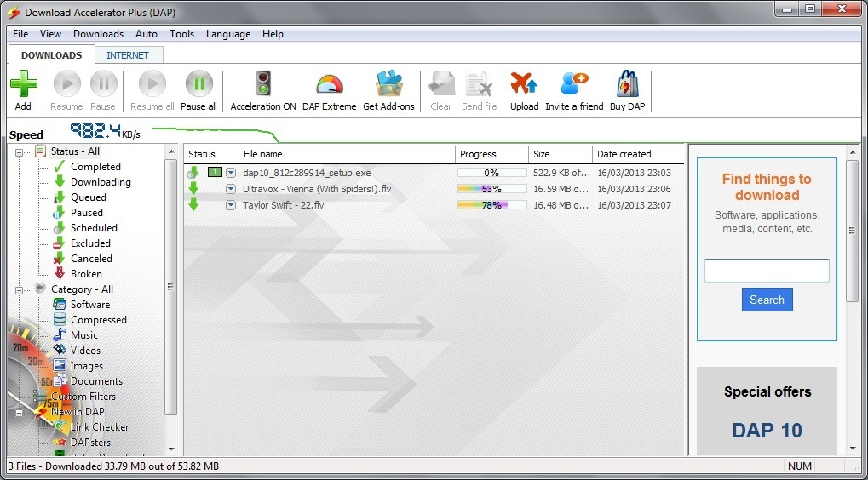Image resolution: width=868 pixels, height=480 pixels.
Task: Collapse the Status - All tree node
Action: pyautogui.click(x=20, y=152)
